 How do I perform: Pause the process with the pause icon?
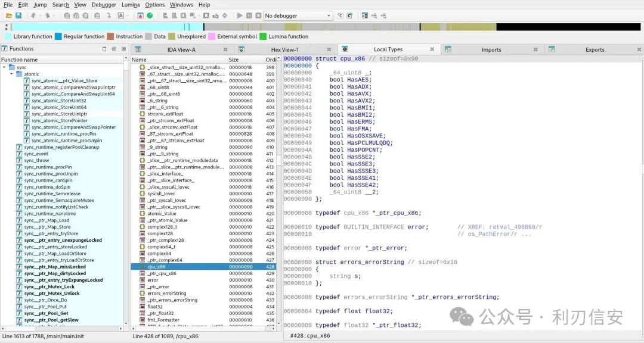[x=249, y=15]
